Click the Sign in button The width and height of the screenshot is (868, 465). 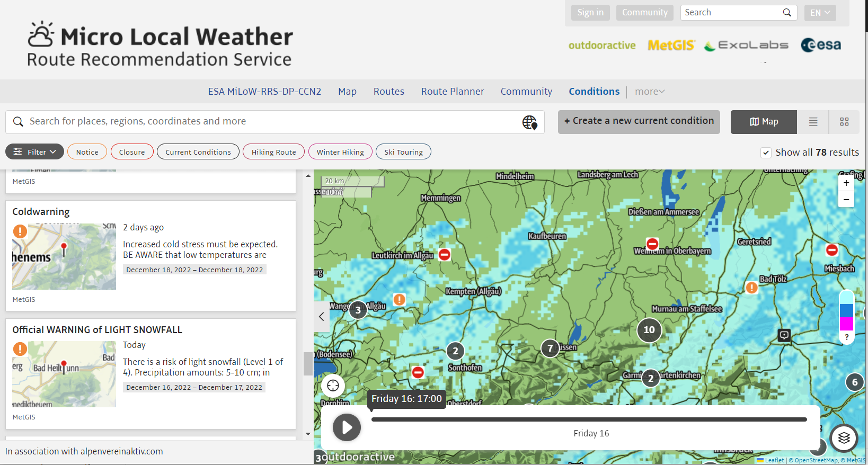tap(590, 13)
